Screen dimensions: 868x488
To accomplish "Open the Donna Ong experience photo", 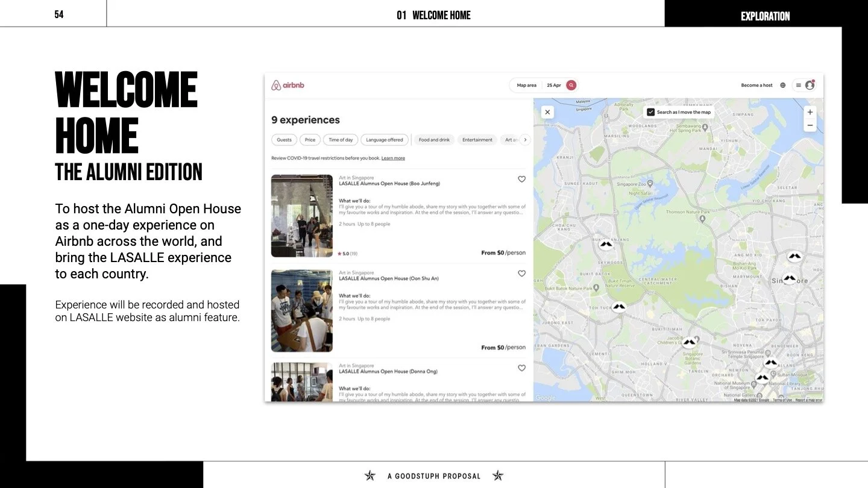I will click(x=302, y=382).
